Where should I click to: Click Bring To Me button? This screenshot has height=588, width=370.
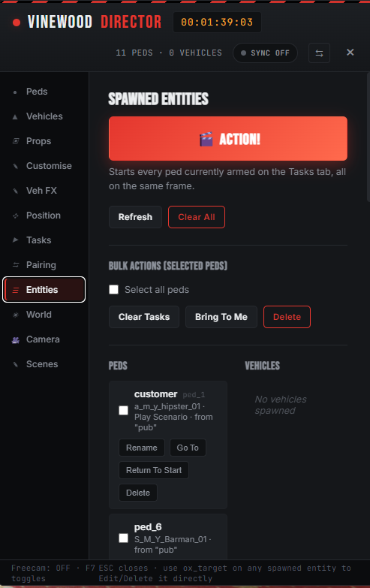[221, 317]
